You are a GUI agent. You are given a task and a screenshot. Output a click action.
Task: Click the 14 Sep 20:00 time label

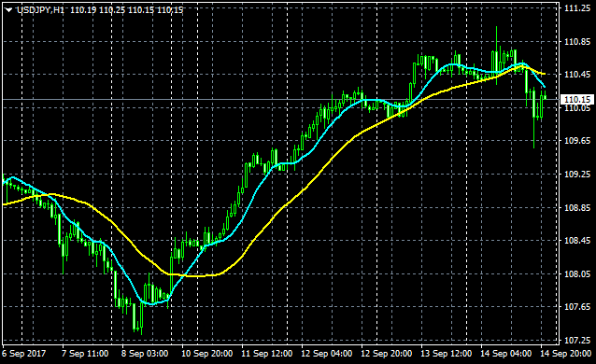point(565,354)
